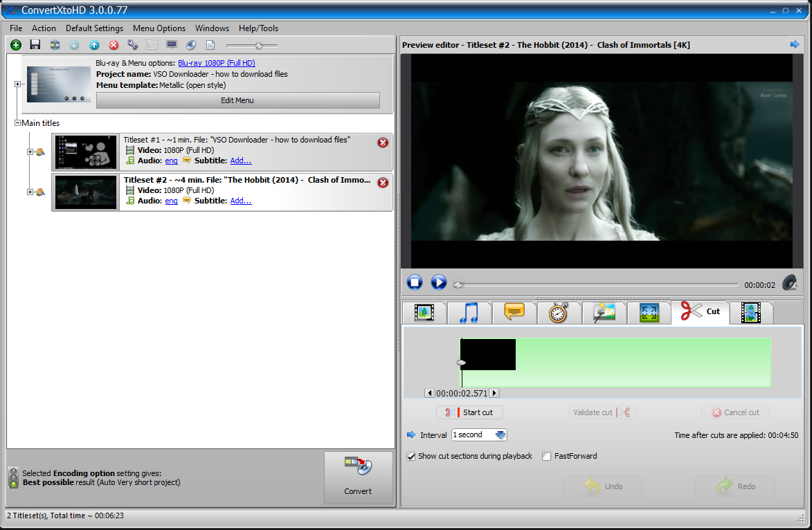The width and height of the screenshot is (812, 530).
Task: Open the Action menu
Action: 44,28
